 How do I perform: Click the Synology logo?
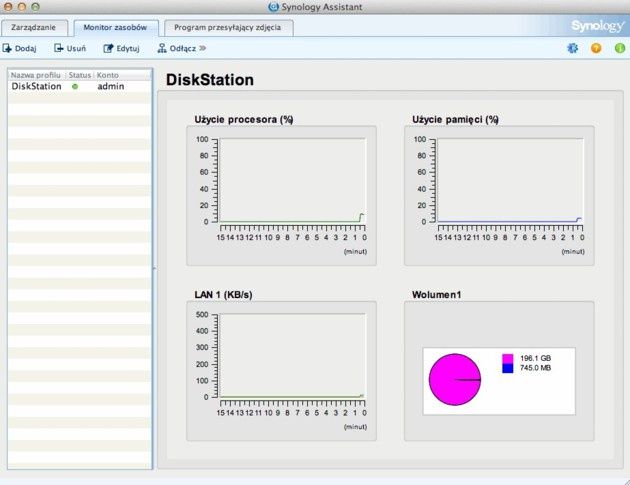tap(597, 26)
